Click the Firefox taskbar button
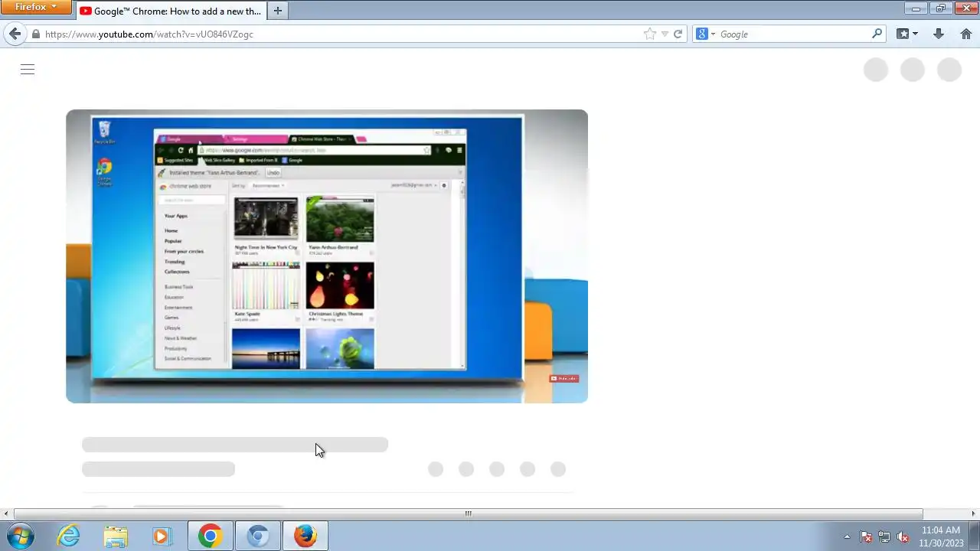This screenshot has width=980, height=551. click(305, 536)
